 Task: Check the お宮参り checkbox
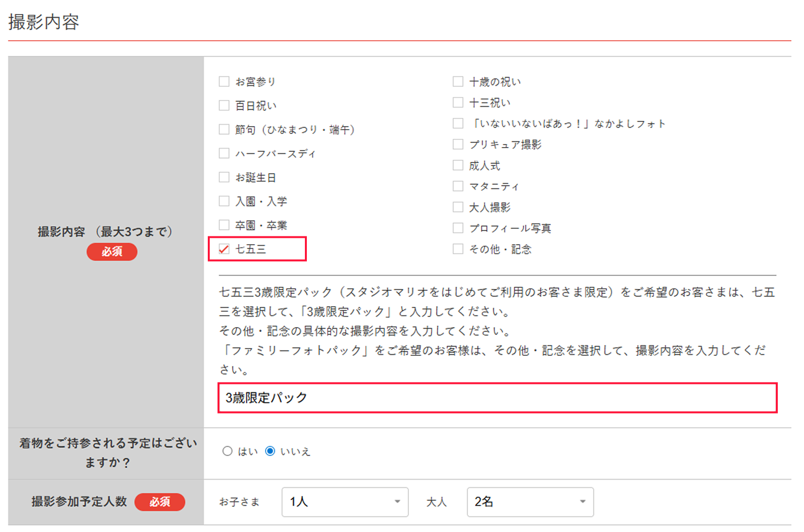pos(224,82)
